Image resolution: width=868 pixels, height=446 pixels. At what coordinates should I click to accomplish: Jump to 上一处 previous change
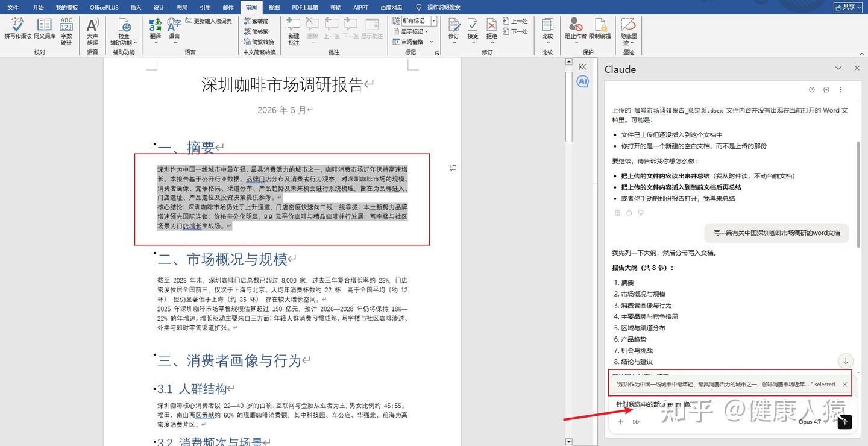515,21
